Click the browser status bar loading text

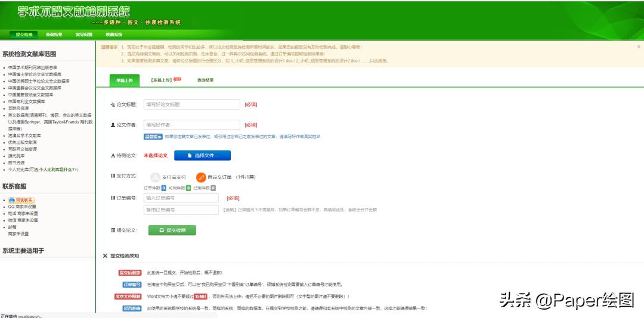tap(21, 316)
